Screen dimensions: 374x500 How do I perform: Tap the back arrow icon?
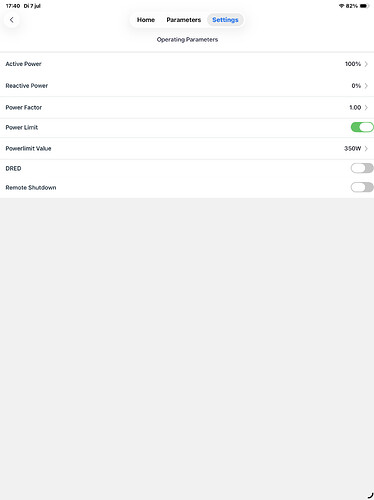point(12,20)
